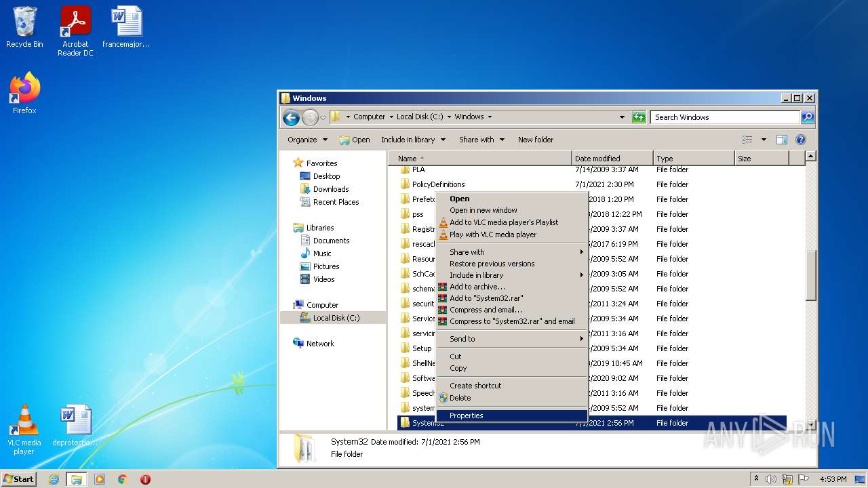Image resolution: width=868 pixels, height=488 pixels.
Task: Sort by the Type column header
Action: point(694,159)
